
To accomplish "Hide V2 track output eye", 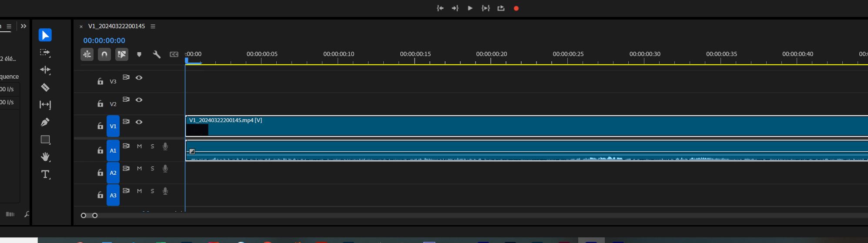I will coord(139,100).
